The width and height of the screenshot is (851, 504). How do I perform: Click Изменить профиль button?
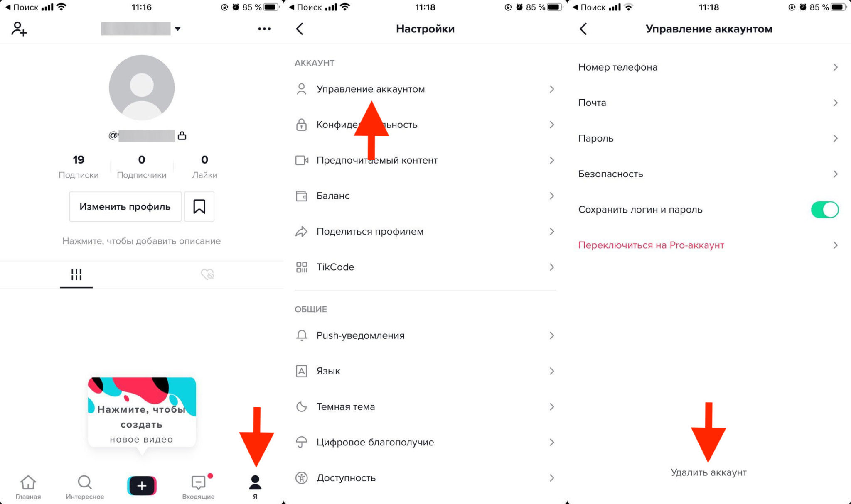pos(125,206)
